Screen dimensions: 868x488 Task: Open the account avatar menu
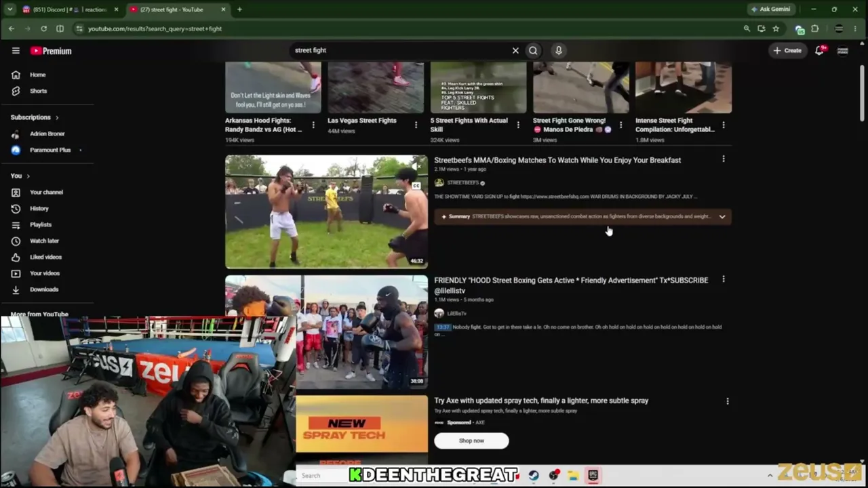point(843,50)
